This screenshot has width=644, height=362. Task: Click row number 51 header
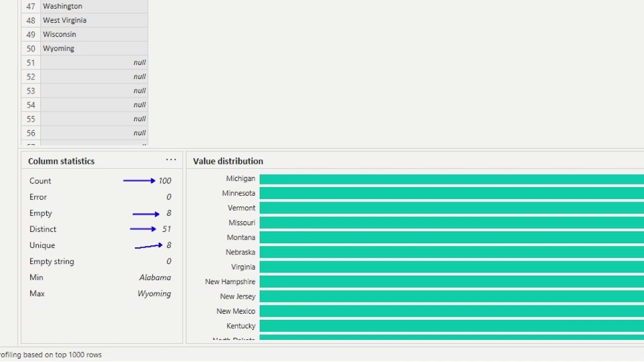click(x=31, y=62)
